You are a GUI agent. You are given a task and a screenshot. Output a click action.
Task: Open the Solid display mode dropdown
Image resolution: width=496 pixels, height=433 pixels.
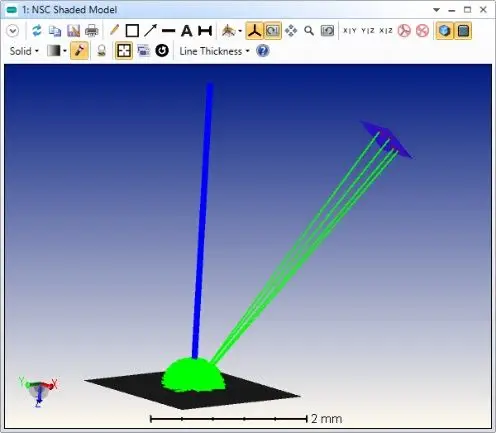24,51
